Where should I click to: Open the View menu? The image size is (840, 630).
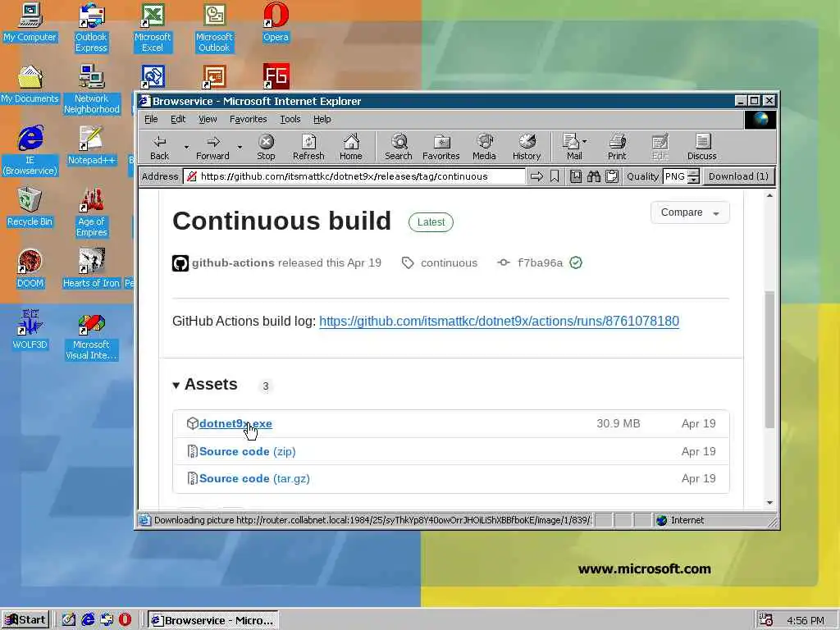tap(208, 119)
